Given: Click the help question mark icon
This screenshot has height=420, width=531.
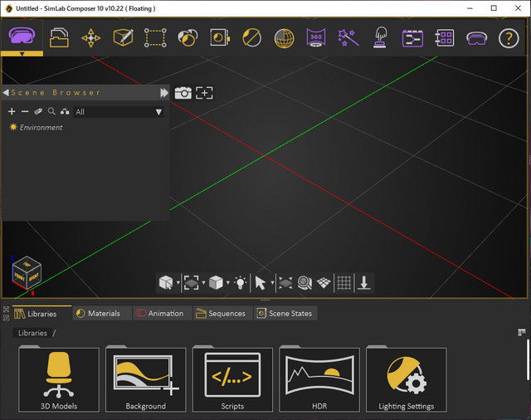Looking at the screenshot, I should pos(508,38).
